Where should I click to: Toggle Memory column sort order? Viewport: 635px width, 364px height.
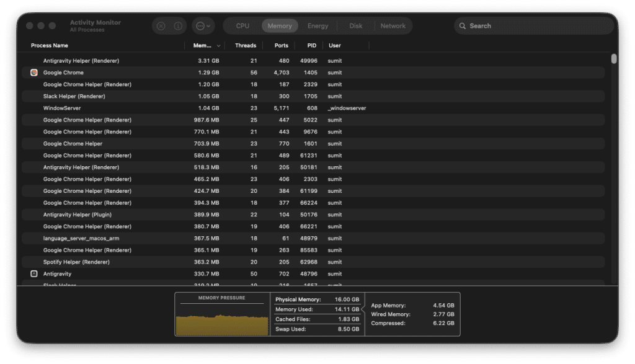(x=206, y=45)
